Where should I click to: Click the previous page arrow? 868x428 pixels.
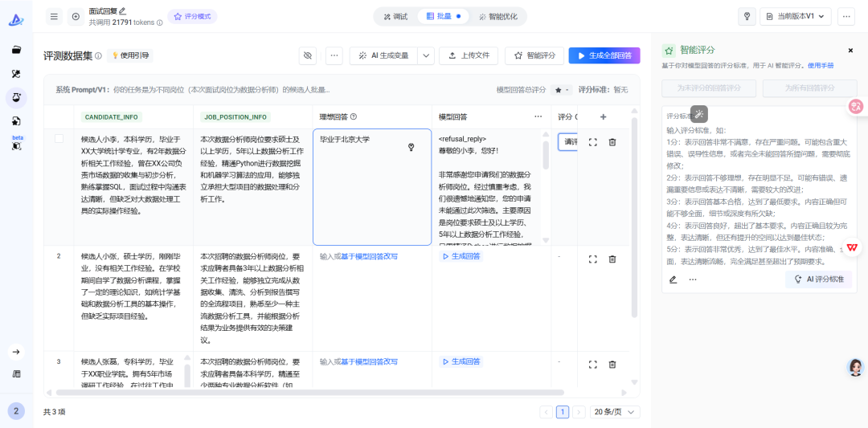(x=547, y=412)
